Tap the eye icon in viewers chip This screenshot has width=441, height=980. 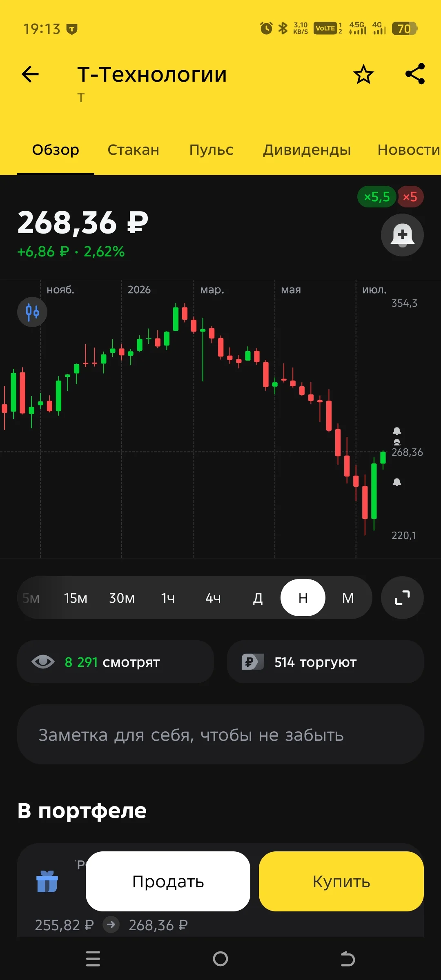[x=43, y=661]
